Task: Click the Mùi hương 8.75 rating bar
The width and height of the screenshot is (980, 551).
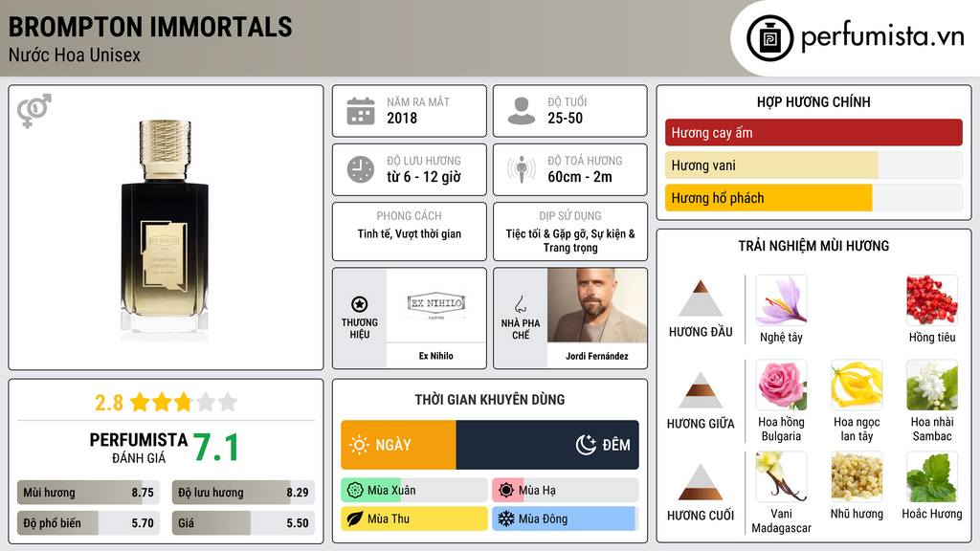Action: (x=88, y=493)
